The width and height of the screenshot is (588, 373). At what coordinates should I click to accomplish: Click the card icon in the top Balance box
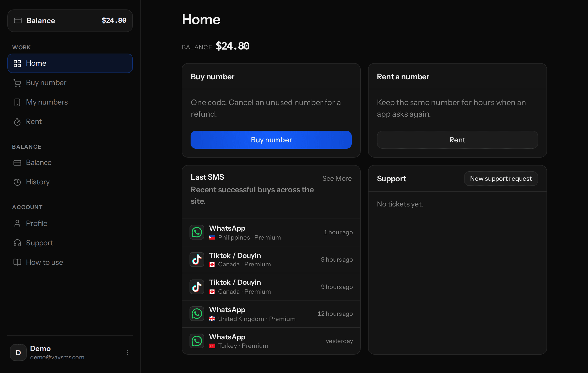point(18,20)
